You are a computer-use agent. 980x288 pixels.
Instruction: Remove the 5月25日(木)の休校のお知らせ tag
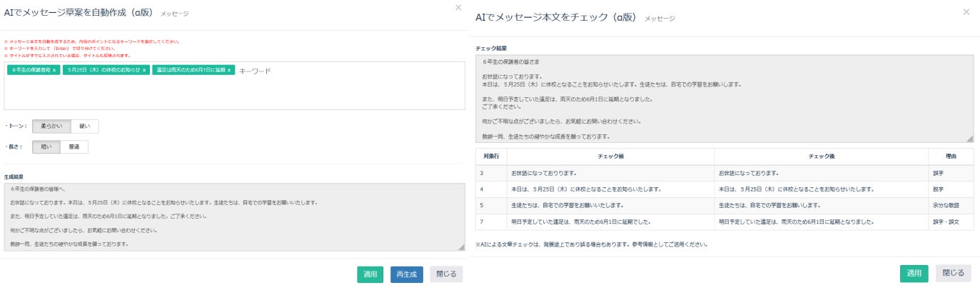click(144, 71)
